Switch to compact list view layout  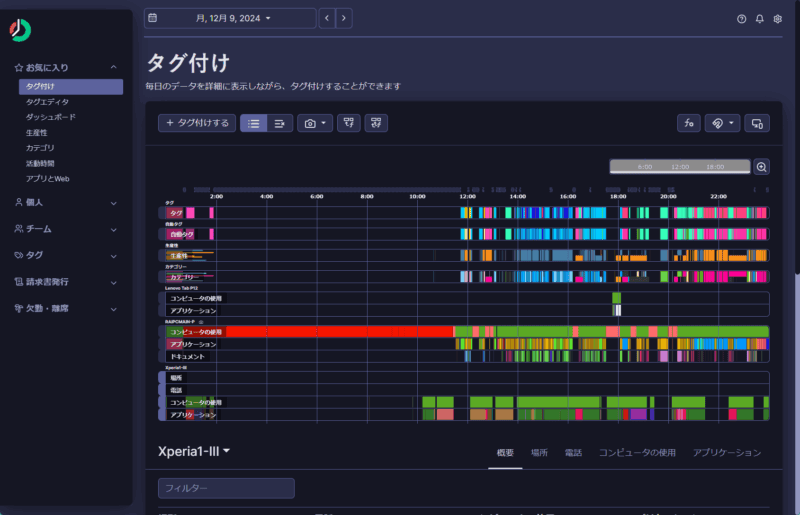(280, 124)
